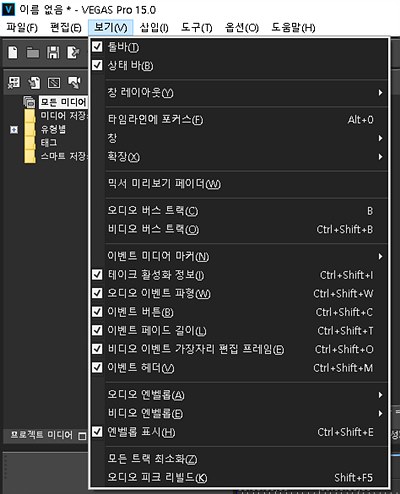Switch to the 프로젝트 미디어 tab

42,435
